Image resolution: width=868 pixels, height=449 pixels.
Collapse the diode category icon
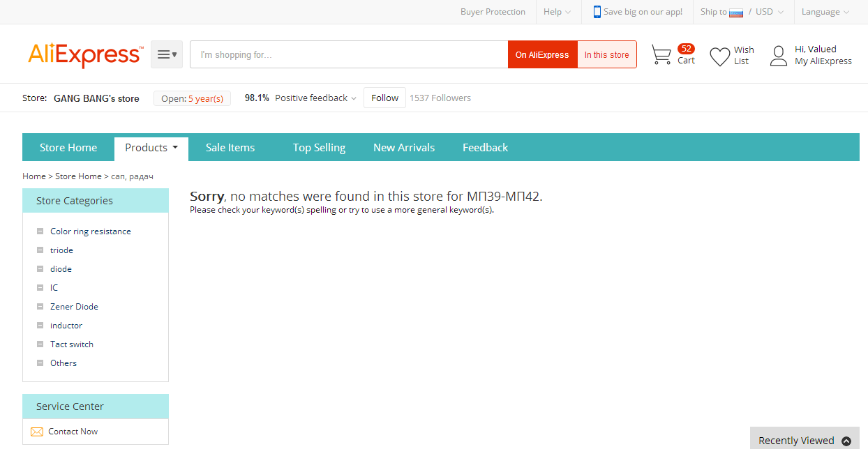(x=40, y=269)
